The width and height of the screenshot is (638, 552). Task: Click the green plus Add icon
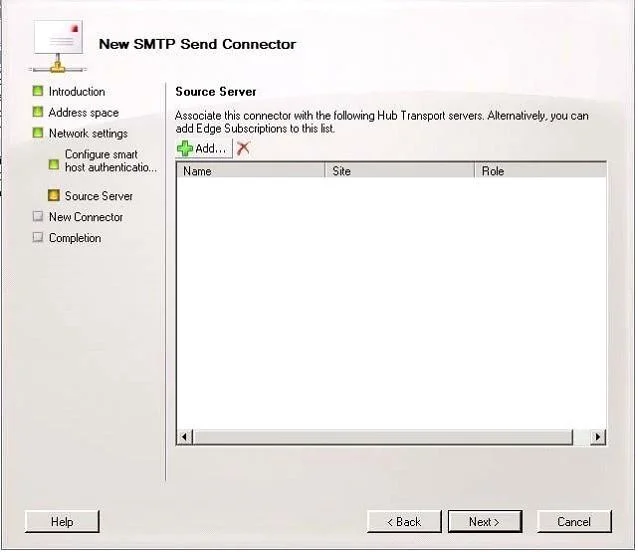(x=185, y=148)
